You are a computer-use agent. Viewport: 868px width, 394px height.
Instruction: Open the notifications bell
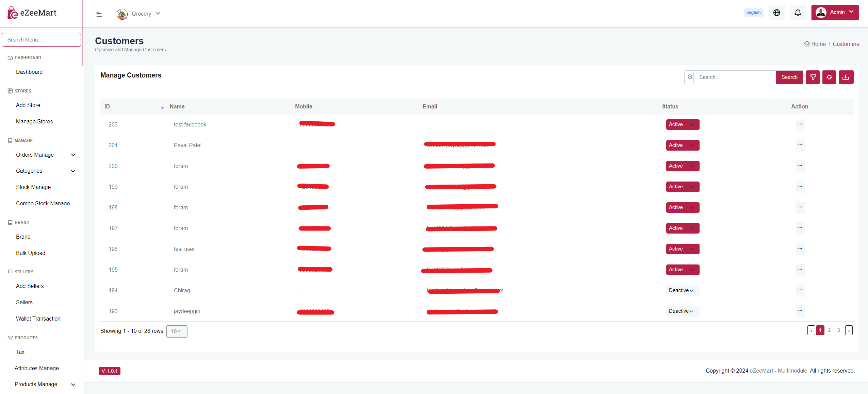coord(798,13)
